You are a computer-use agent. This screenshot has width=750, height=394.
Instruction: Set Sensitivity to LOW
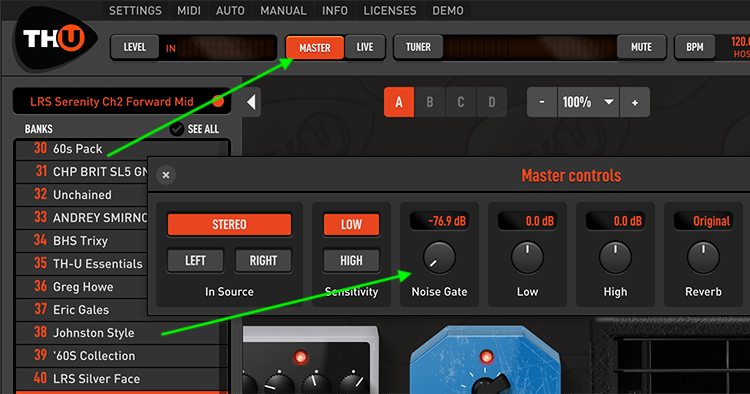click(x=352, y=225)
